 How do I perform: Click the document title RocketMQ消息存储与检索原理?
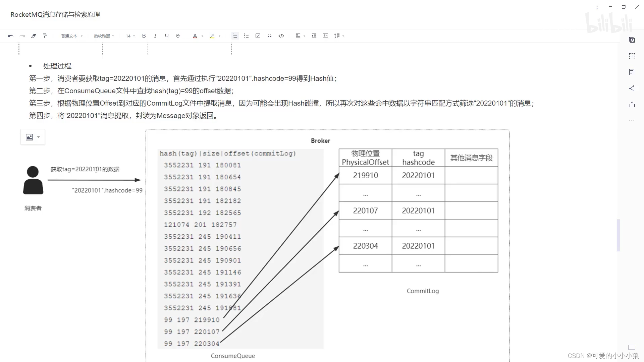[x=55, y=14]
